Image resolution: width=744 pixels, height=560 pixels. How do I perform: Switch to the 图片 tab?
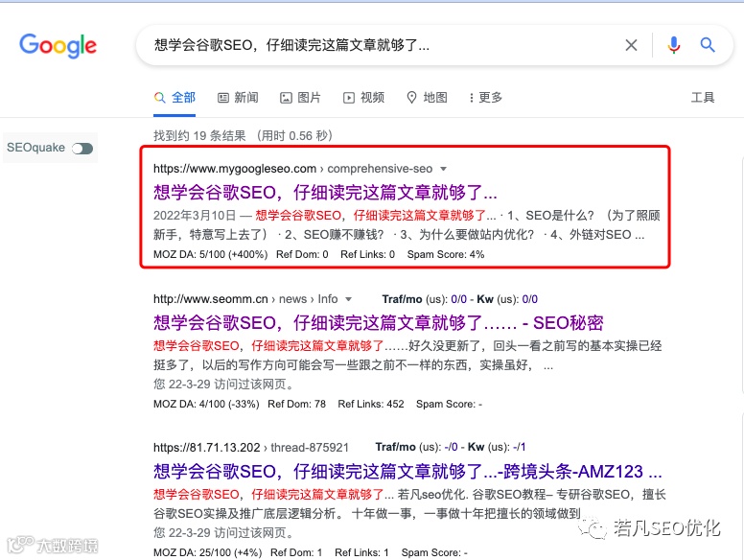tap(300, 98)
